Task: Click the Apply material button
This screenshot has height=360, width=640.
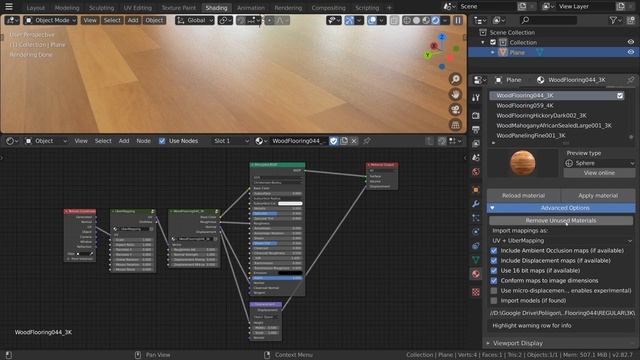Action: coord(598,196)
